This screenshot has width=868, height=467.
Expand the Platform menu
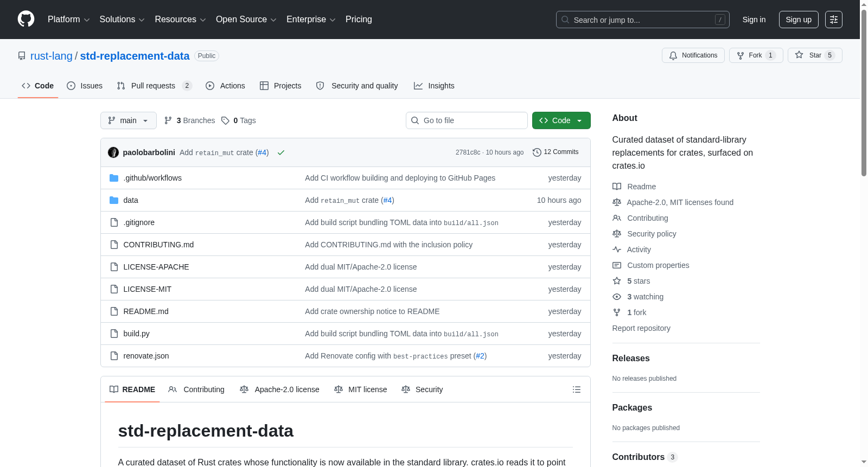(x=69, y=20)
